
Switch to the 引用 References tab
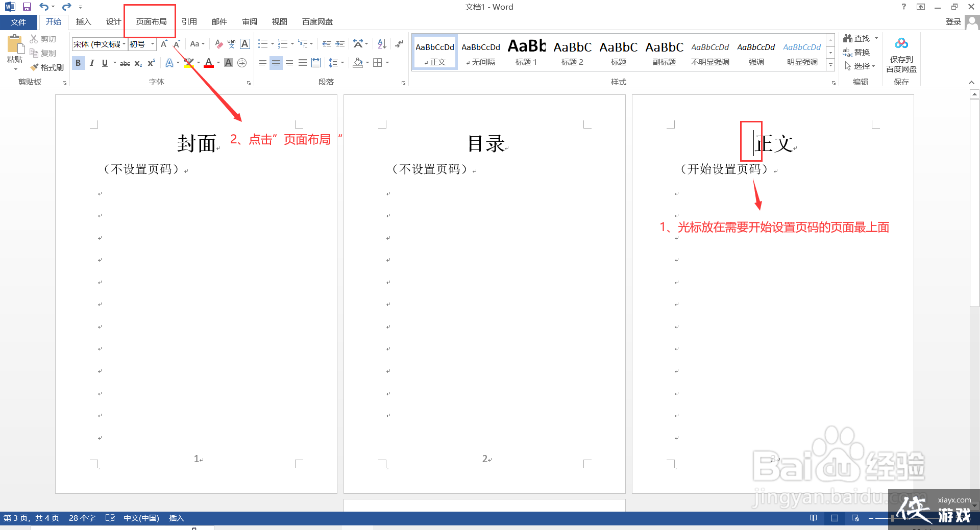coord(189,22)
